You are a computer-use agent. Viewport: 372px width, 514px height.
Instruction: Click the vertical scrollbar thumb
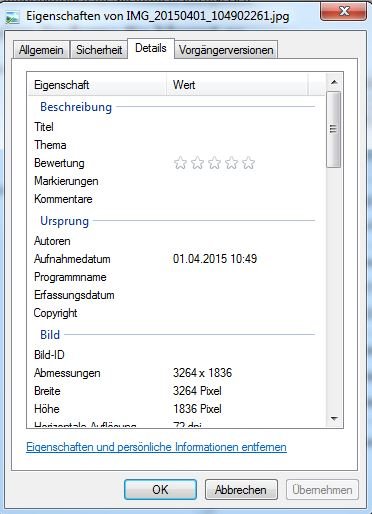point(334,129)
